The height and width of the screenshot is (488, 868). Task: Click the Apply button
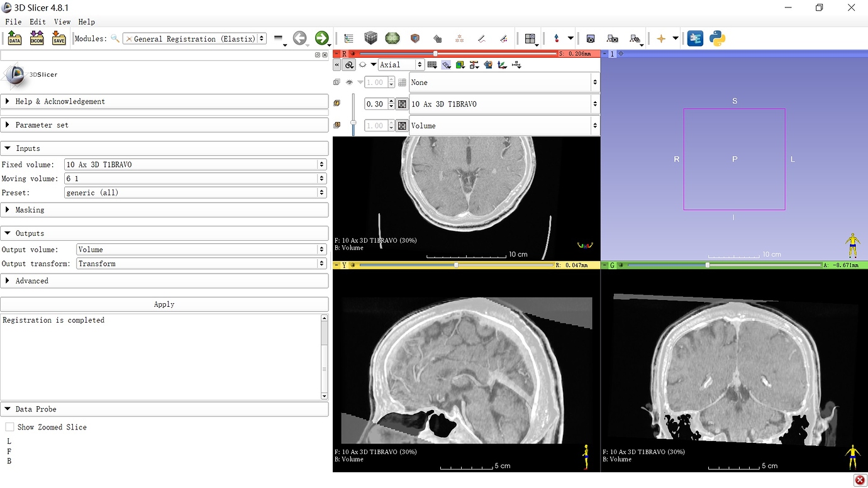tap(164, 304)
